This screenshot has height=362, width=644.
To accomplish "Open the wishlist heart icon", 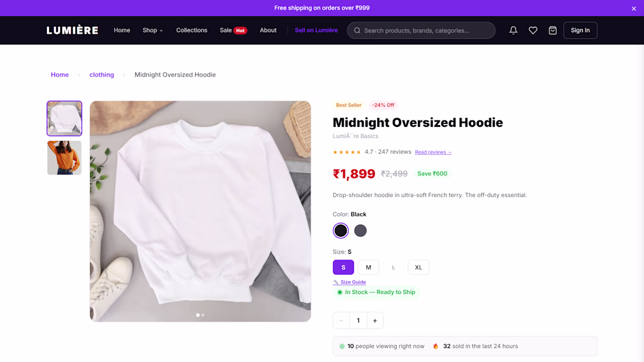I will point(533,30).
